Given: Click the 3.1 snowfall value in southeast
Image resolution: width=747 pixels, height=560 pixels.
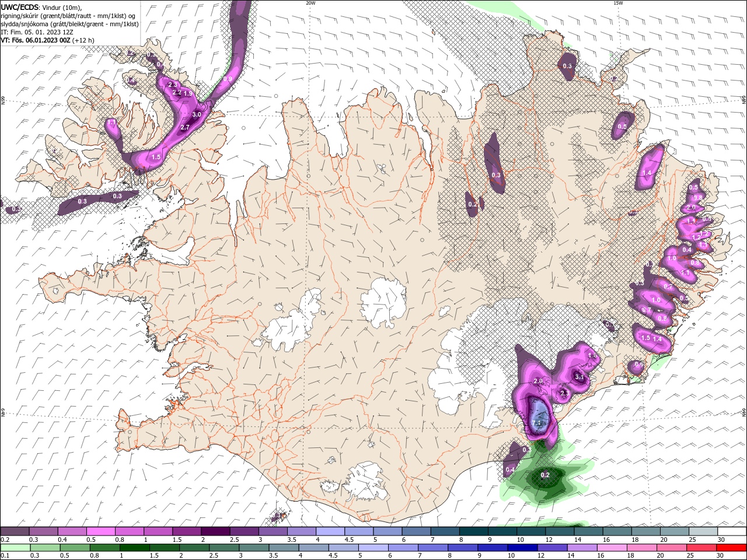Looking at the screenshot, I should click(580, 377).
